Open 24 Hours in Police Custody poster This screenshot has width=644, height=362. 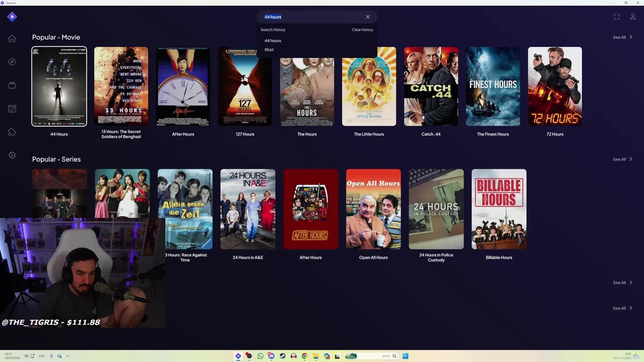pos(436,209)
